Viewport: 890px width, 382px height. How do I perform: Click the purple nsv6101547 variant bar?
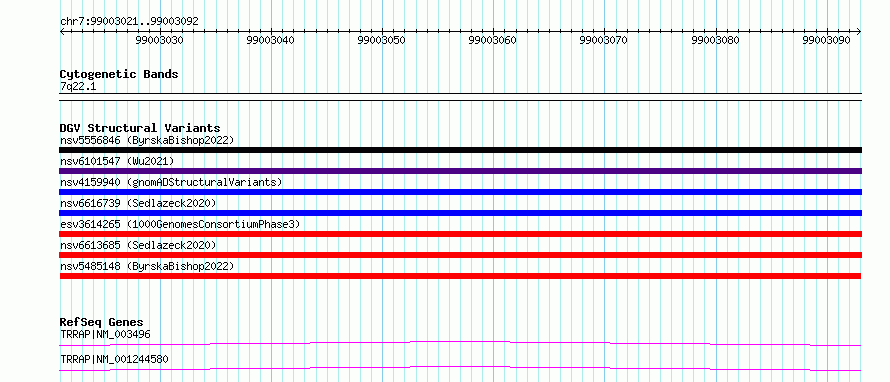460,171
